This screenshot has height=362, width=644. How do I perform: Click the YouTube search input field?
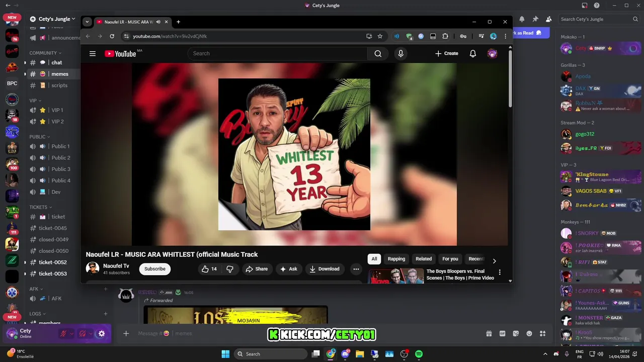pyautogui.click(x=278, y=53)
